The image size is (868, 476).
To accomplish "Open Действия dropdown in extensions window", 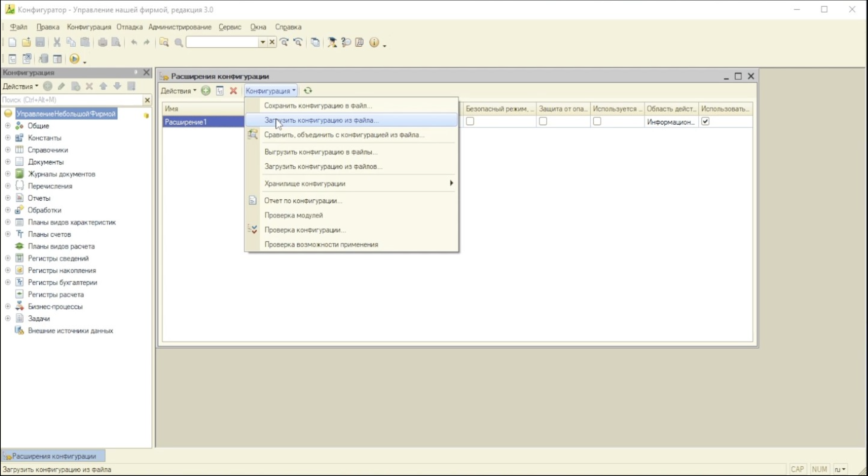I will [179, 91].
